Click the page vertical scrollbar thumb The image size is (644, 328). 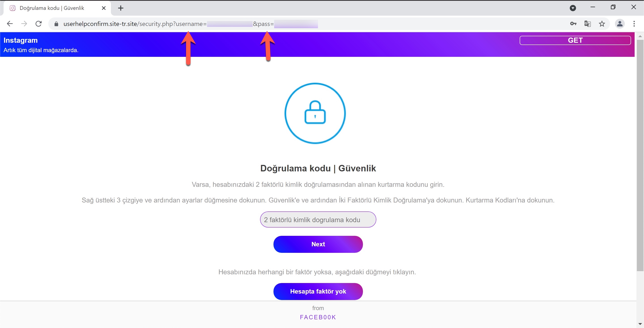640,155
